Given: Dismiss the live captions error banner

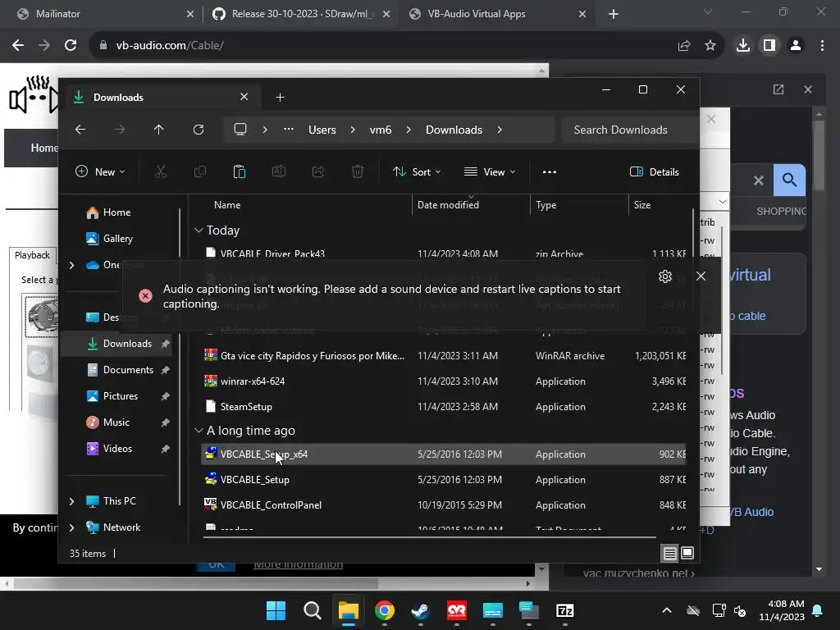Looking at the screenshot, I should (x=701, y=276).
